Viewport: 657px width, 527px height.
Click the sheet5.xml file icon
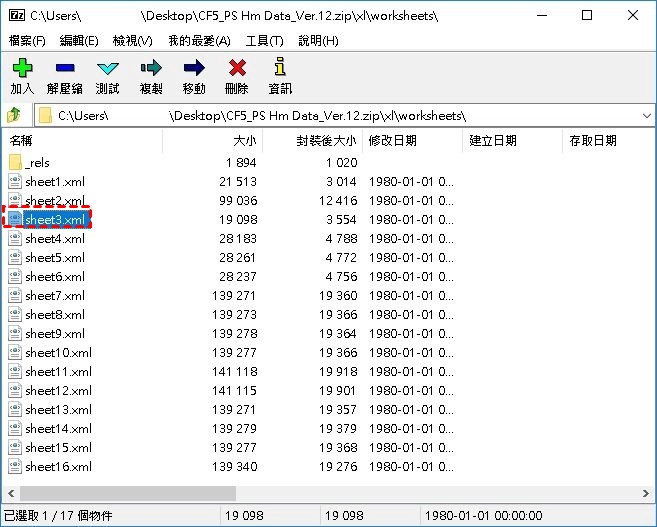tap(15, 258)
